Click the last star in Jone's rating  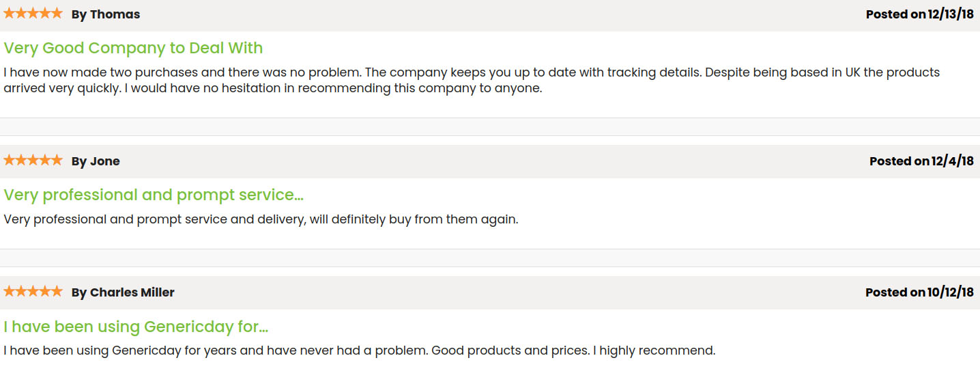tap(57, 161)
